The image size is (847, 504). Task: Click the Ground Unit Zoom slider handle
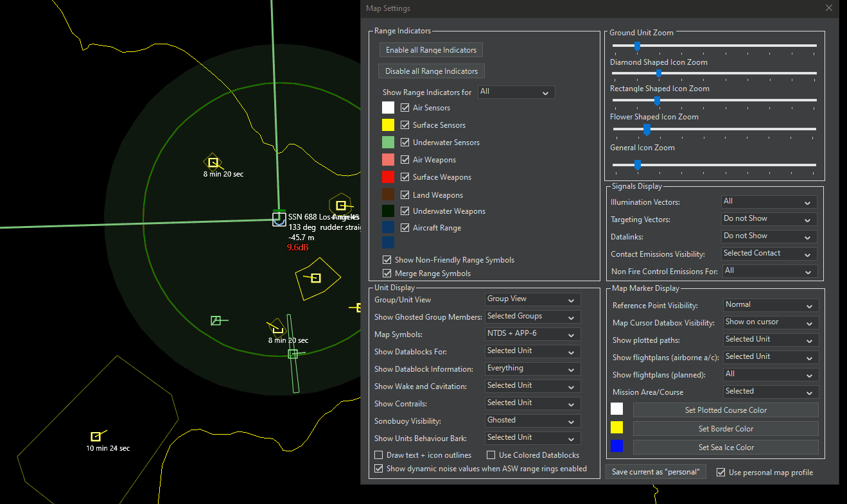pos(637,46)
